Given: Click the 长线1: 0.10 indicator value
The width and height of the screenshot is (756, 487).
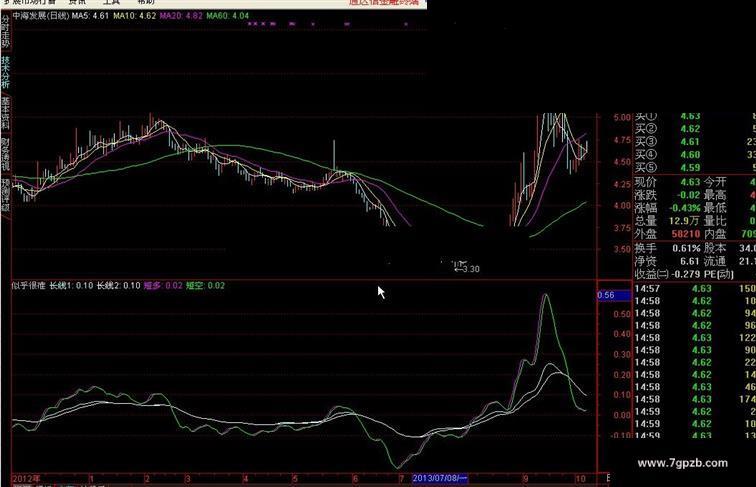Looking at the screenshot, I should tap(71, 285).
